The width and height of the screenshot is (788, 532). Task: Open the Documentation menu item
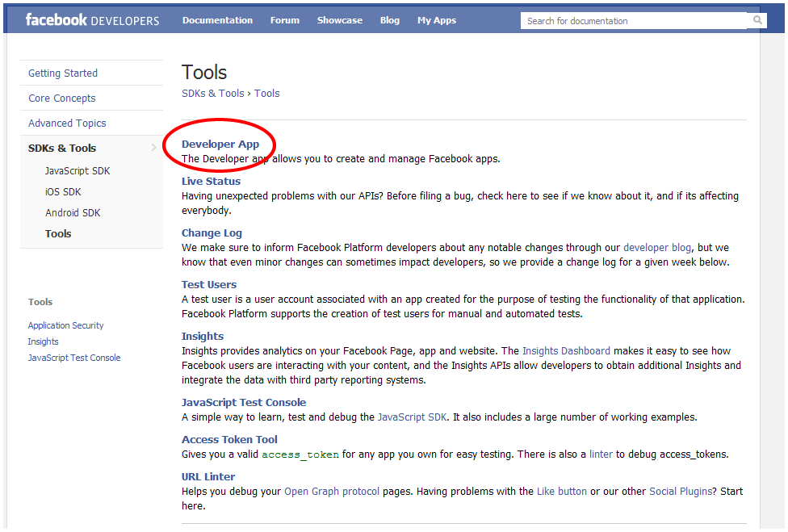(217, 19)
